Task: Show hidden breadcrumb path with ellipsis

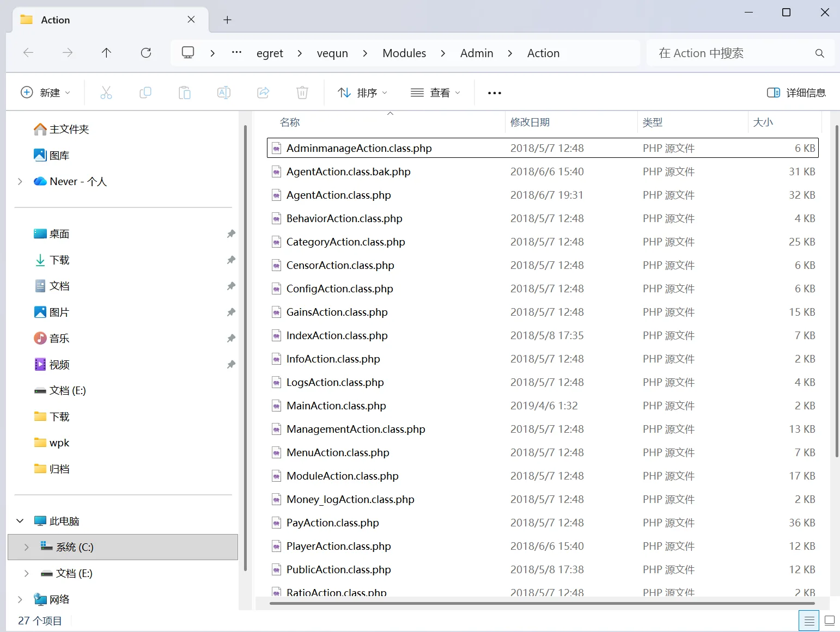Action: 236,53
